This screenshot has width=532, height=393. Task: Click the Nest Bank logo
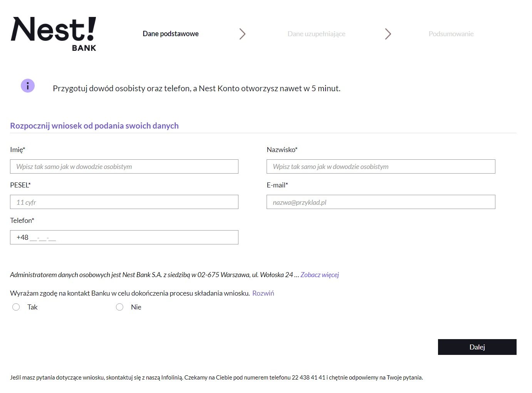[54, 34]
